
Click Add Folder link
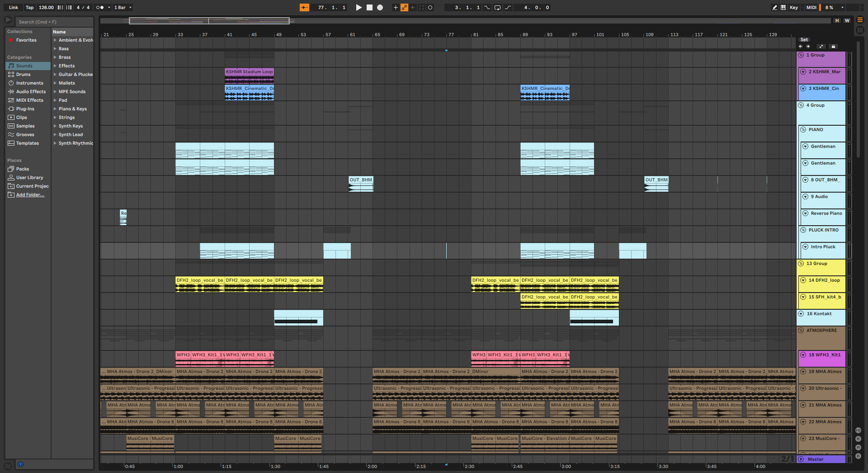(x=30, y=195)
